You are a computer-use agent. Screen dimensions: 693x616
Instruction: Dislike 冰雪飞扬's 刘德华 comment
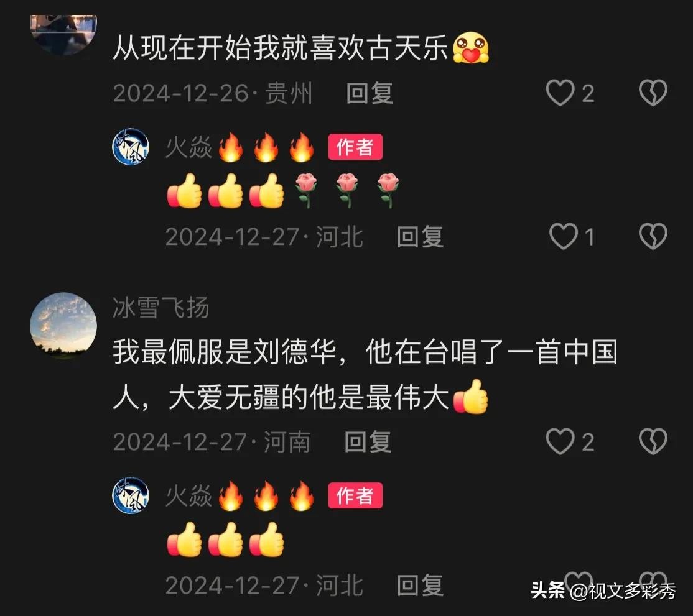(x=653, y=441)
